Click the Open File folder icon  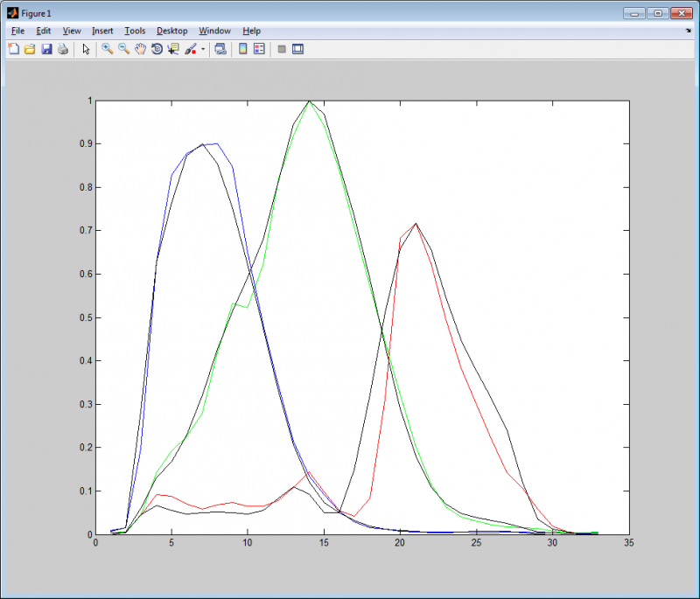pos(30,49)
